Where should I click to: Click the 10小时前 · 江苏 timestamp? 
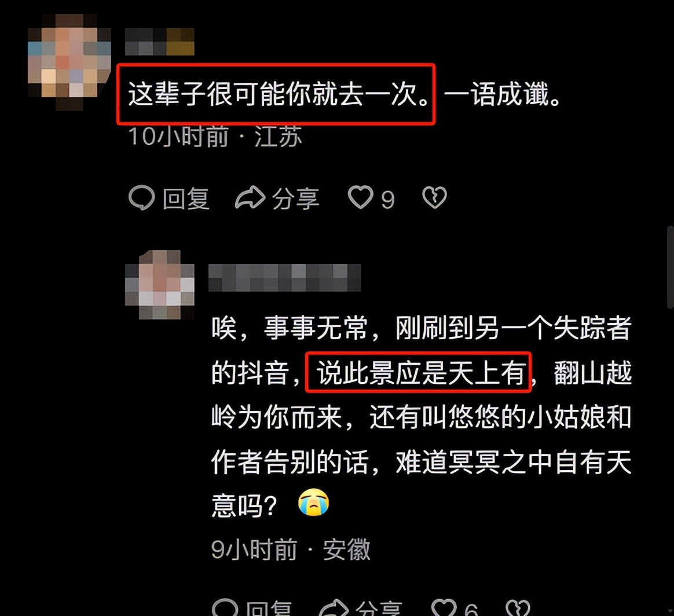click(215, 137)
